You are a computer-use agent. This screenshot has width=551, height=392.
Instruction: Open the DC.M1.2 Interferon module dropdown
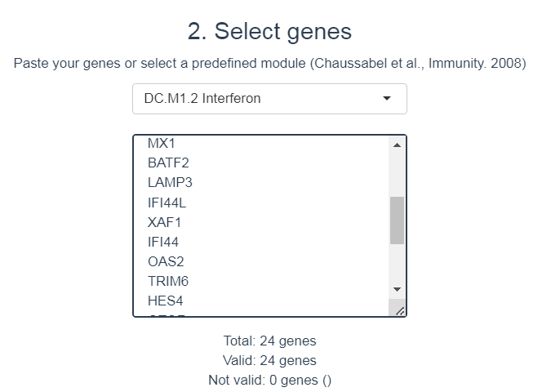269,99
